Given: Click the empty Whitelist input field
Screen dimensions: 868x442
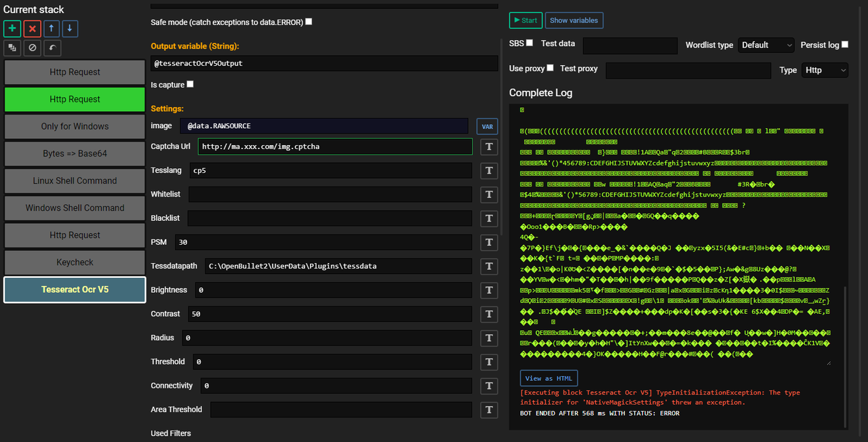Looking at the screenshot, I should coord(330,195).
